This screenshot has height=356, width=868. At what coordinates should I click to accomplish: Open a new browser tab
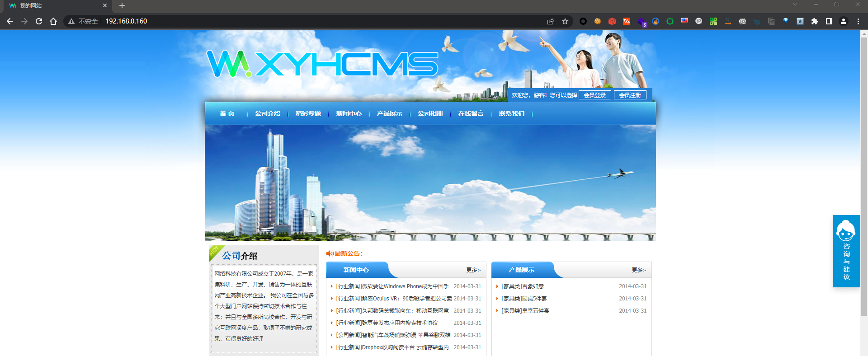click(122, 5)
